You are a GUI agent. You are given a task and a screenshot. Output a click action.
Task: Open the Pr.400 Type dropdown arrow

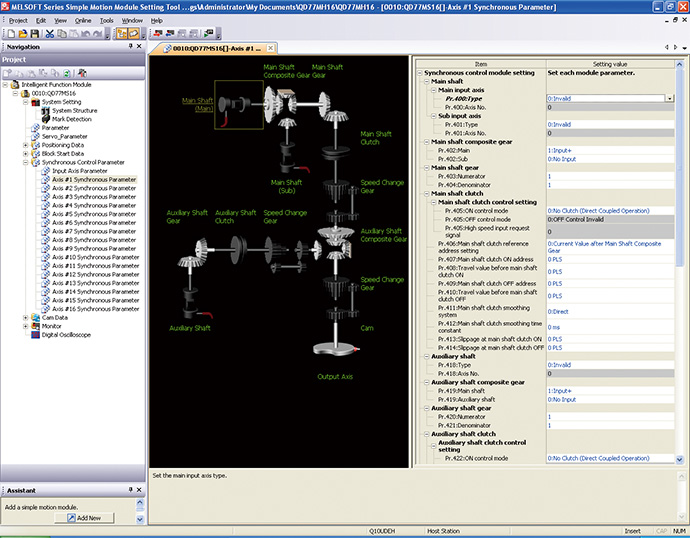(668, 99)
